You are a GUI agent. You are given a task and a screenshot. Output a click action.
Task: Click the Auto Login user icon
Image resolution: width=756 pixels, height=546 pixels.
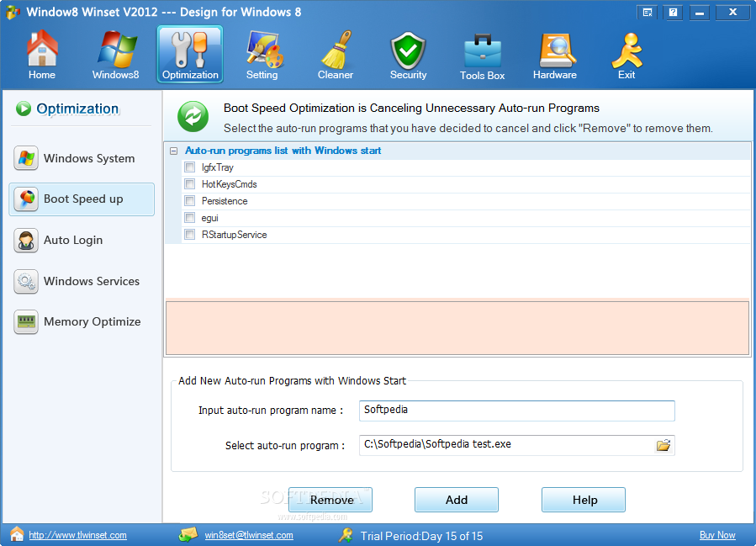pyautogui.click(x=26, y=241)
